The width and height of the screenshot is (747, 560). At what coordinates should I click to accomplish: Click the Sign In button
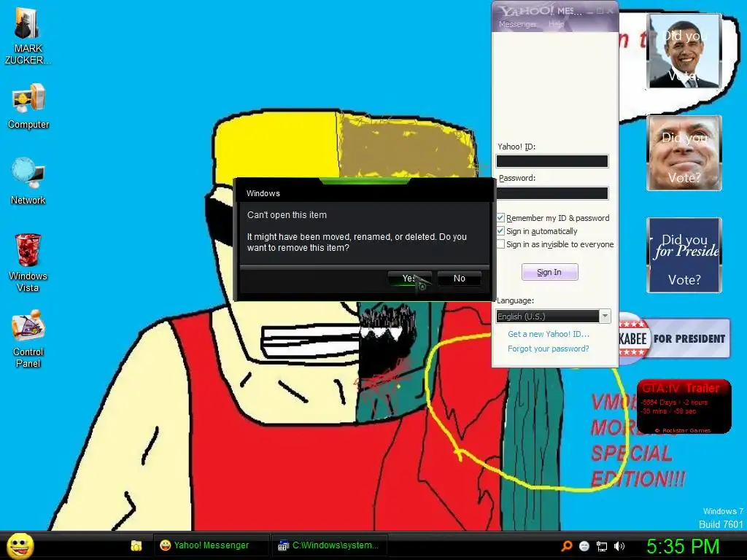550,272
